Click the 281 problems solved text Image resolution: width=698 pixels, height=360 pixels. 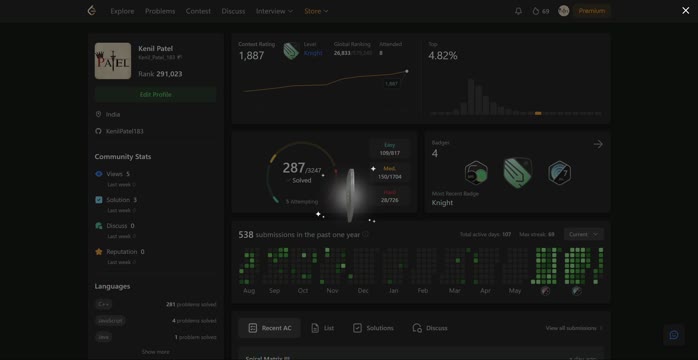191,304
